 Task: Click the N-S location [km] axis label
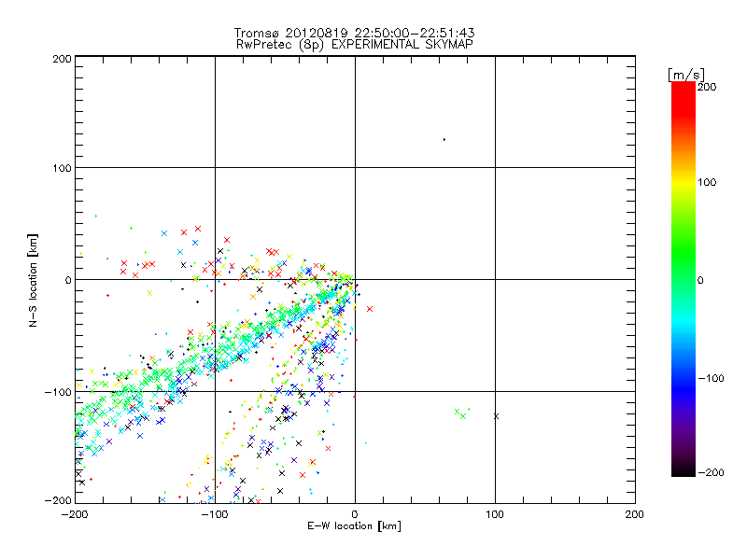(x=34, y=280)
